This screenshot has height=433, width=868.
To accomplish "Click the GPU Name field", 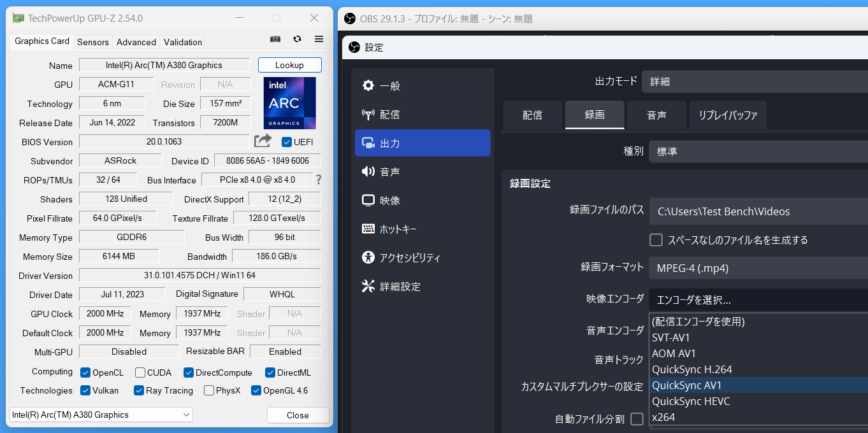I will coord(164,65).
